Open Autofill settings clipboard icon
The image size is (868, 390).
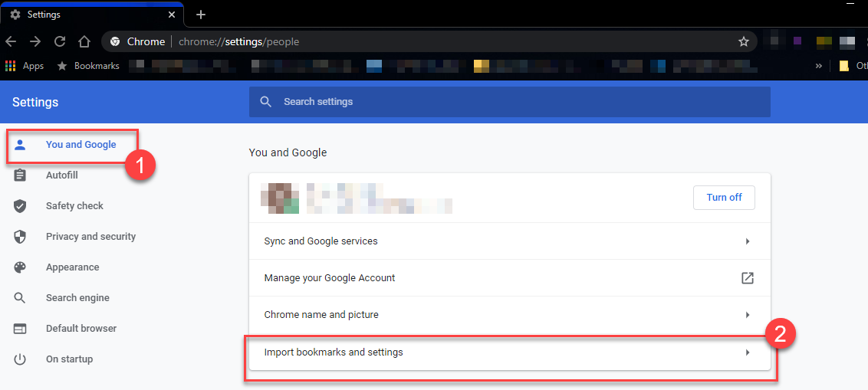(x=20, y=175)
